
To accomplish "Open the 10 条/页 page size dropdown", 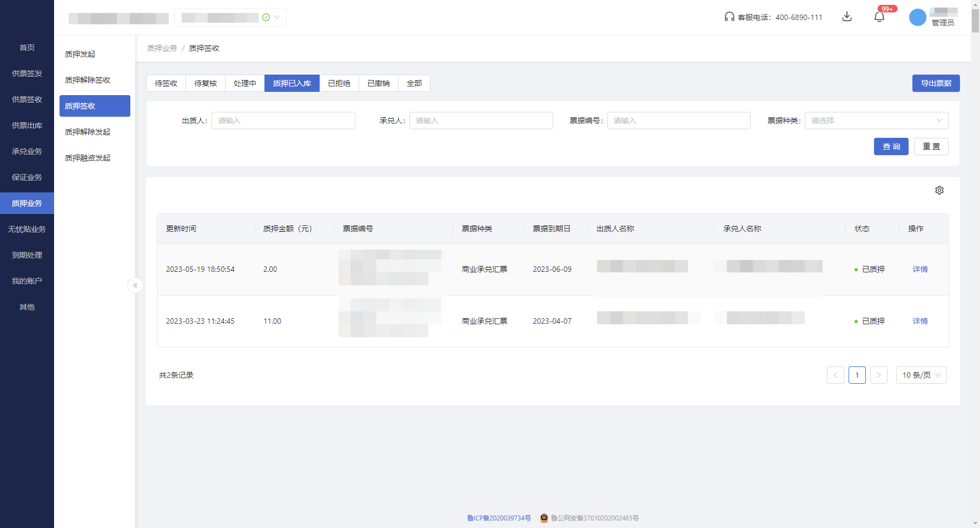I will tap(921, 375).
